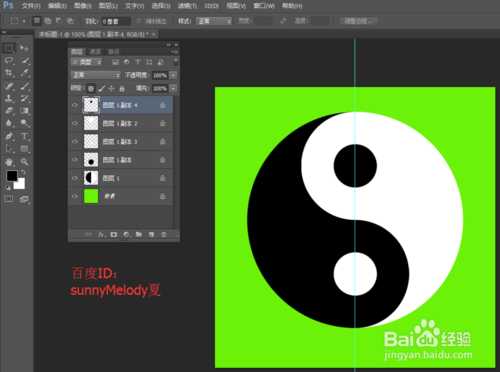Screen dimensions: 500x372
Task: Hide the green background layer
Action: pyautogui.click(x=75, y=196)
